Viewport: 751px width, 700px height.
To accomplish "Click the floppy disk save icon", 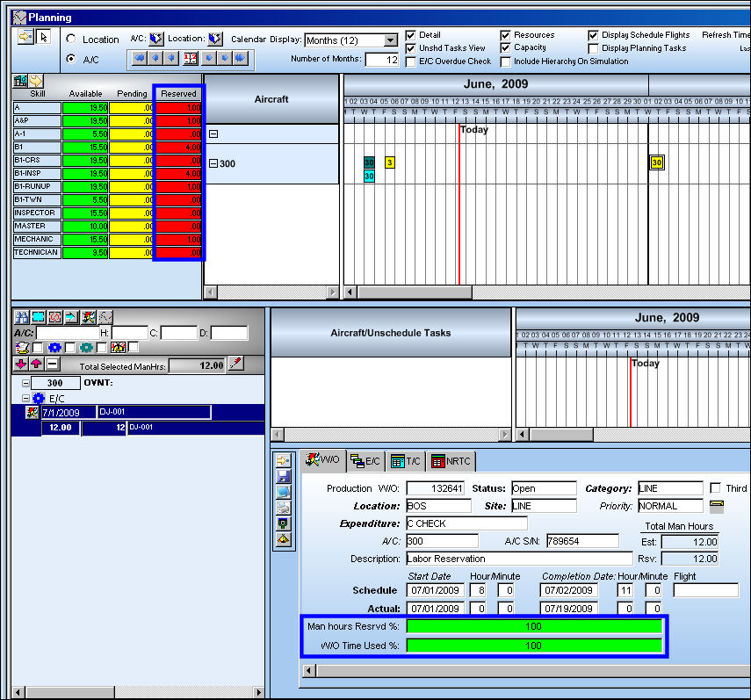I will 284,476.
